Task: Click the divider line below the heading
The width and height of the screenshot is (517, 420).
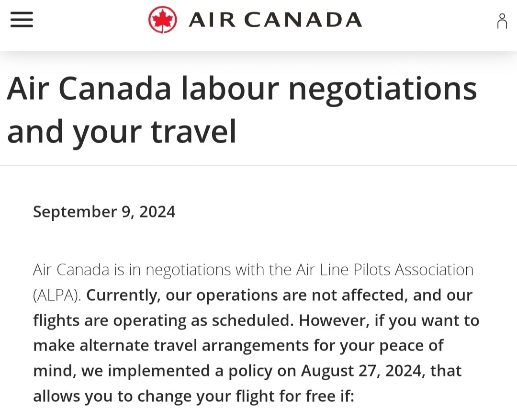Action: coord(258,166)
